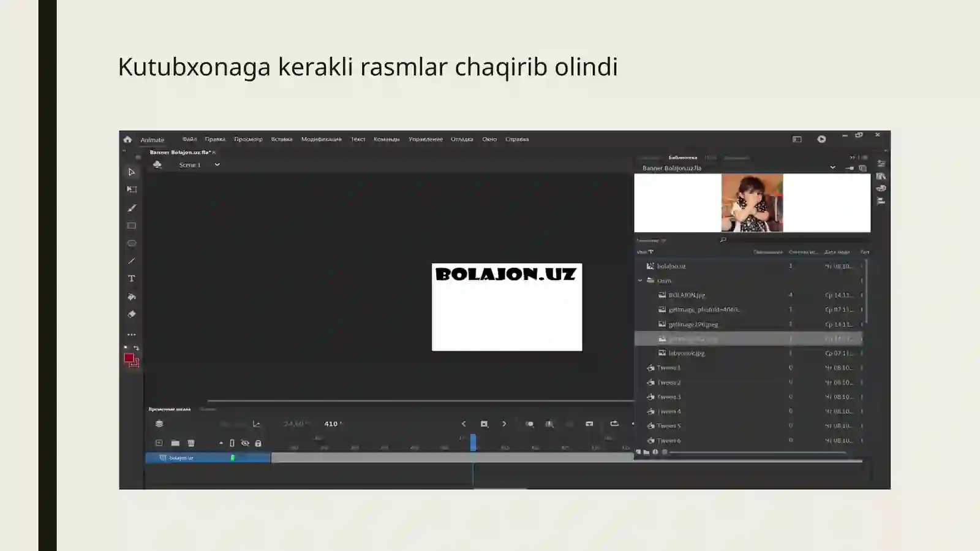Screen dimensions: 980x551
Task: Click the layer depth icon in timeline
Action: tap(159, 424)
